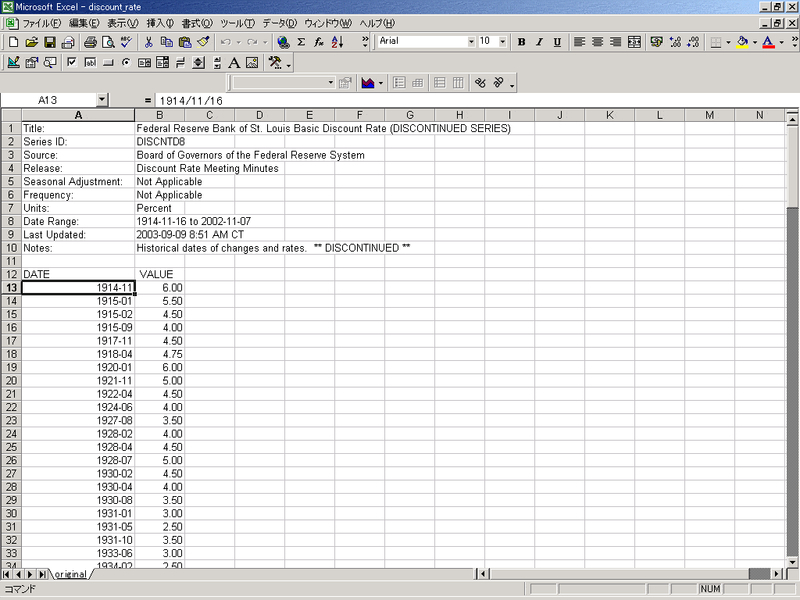The height and width of the screenshot is (600, 800).
Task: Open the 書式(O) menu
Action: 197,23
